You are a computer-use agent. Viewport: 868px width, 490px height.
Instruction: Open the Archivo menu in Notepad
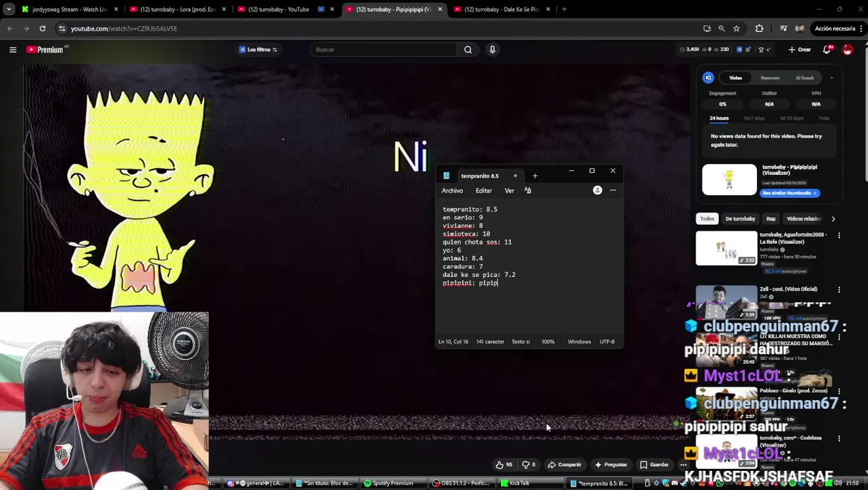tap(452, 191)
